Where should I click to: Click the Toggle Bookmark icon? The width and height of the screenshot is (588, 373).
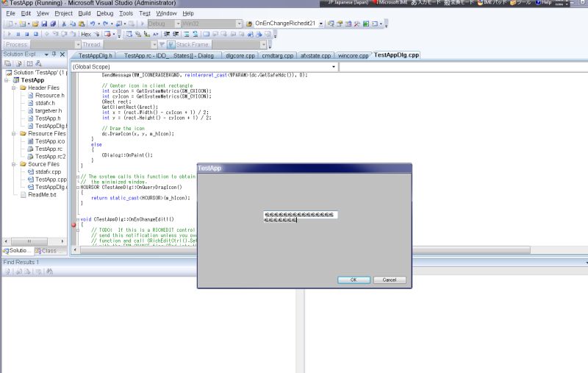point(207,34)
